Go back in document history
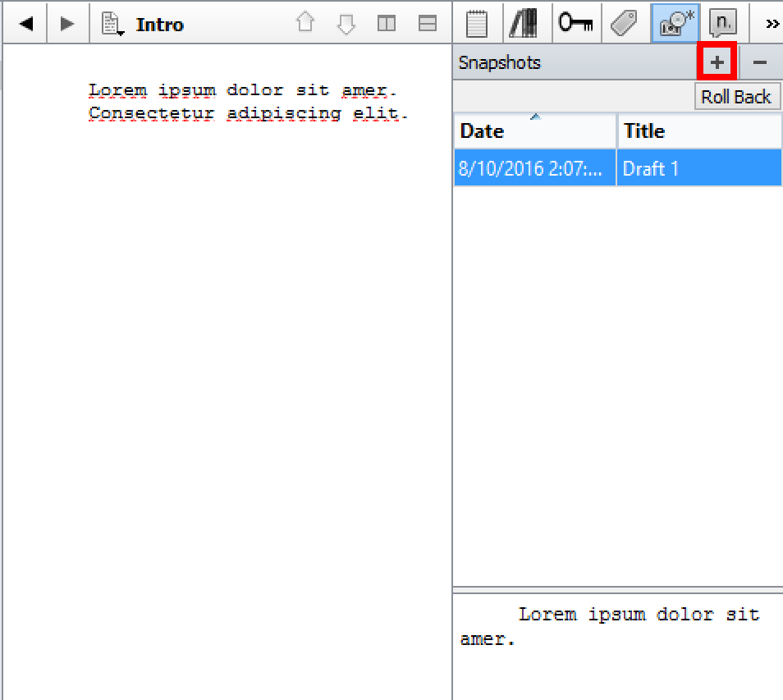This screenshot has width=783, height=700. (x=25, y=24)
